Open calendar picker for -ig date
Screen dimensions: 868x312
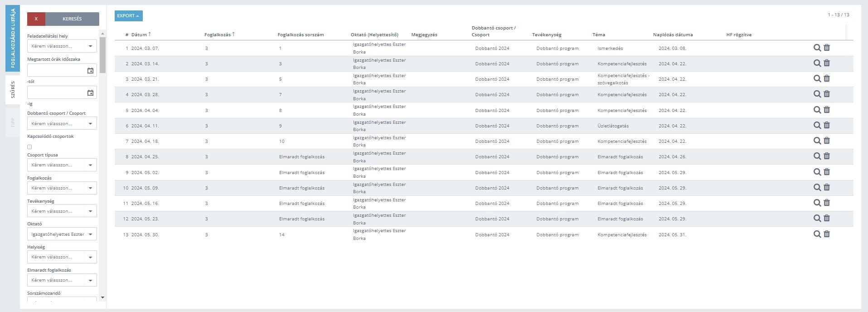click(90, 93)
